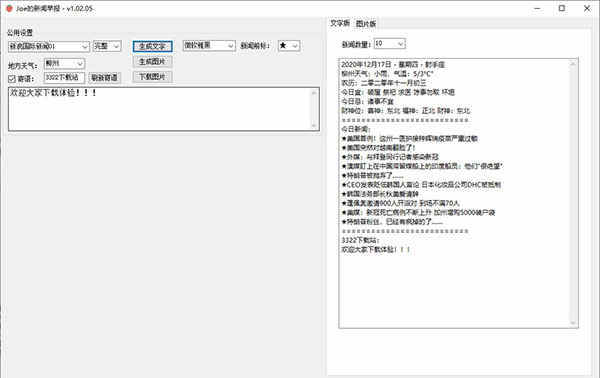Open the 地方天气 city dropdown

tap(64, 64)
